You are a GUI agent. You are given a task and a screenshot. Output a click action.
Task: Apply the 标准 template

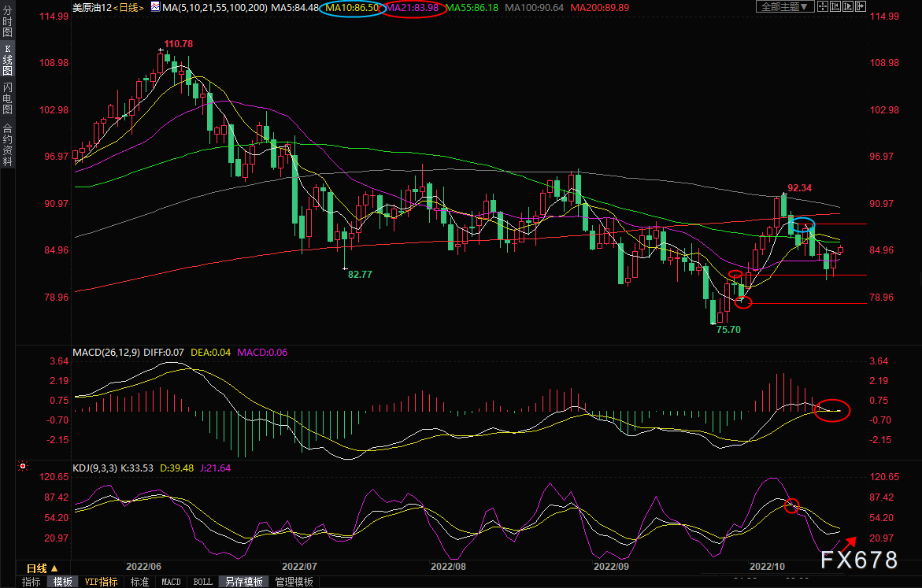coord(139,582)
